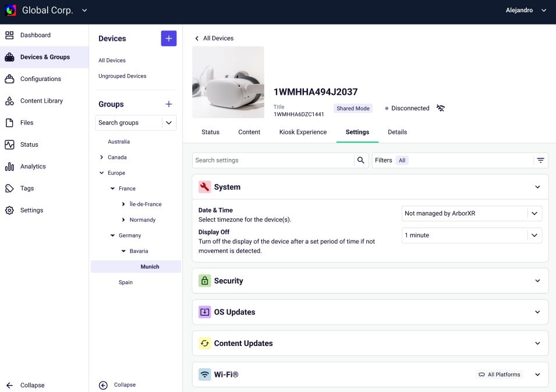This screenshot has height=392, width=556.
Task: Click the search magnifier icon
Action: pos(360,160)
